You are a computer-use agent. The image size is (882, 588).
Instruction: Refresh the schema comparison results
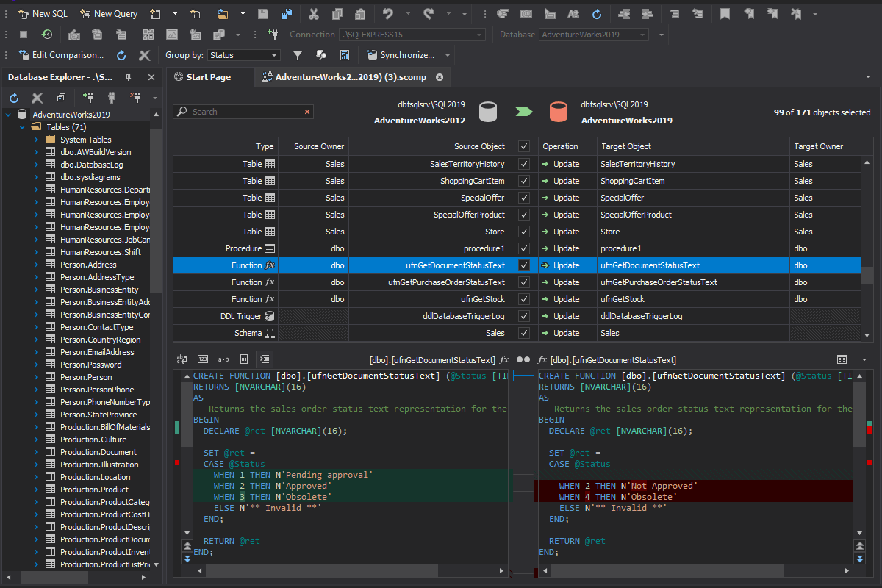click(120, 54)
